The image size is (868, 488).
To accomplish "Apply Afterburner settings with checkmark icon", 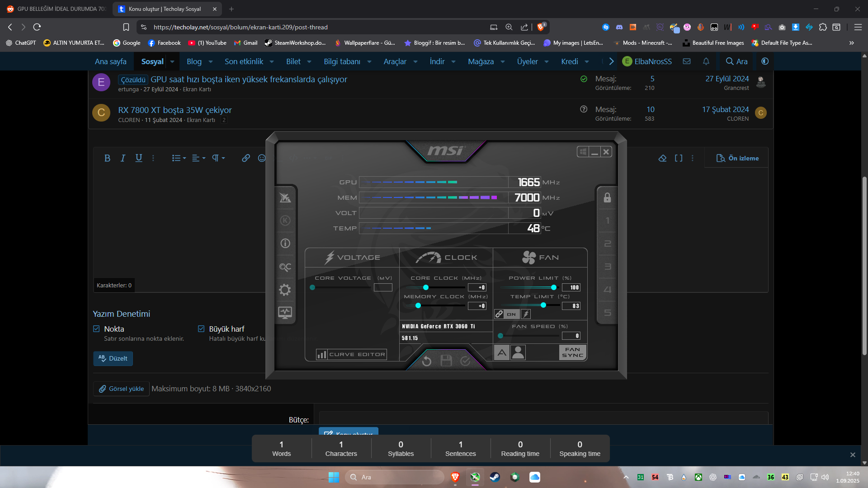I will point(465,361).
